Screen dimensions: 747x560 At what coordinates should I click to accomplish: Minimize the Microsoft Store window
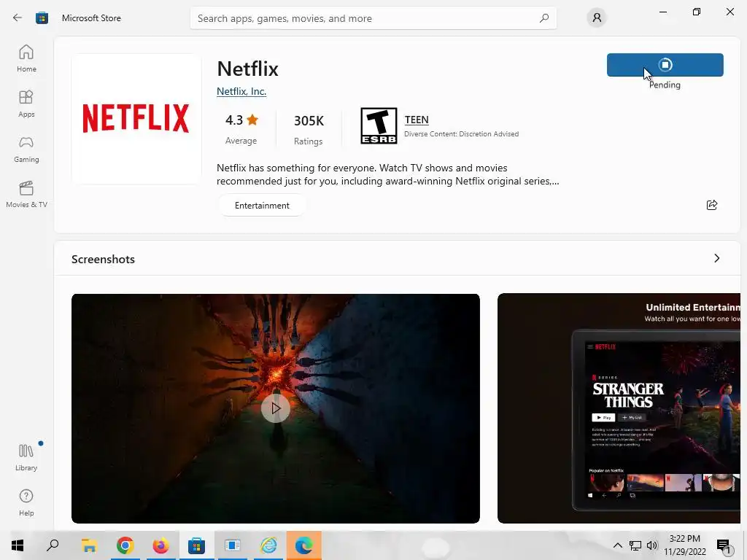tap(663, 12)
